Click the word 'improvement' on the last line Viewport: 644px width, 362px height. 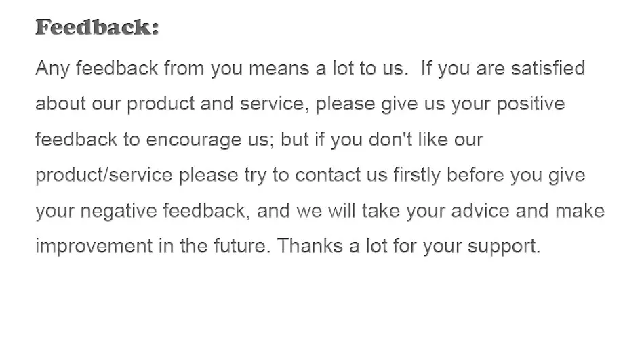94,246
